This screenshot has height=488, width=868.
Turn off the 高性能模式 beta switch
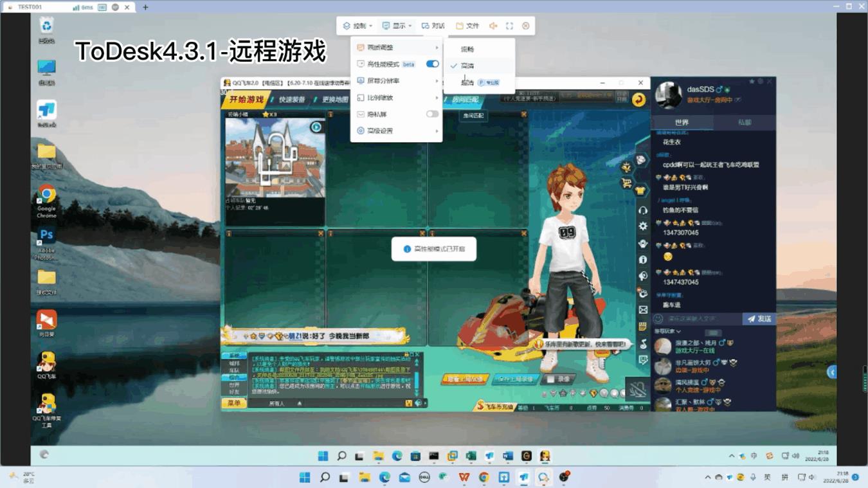(x=432, y=64)
